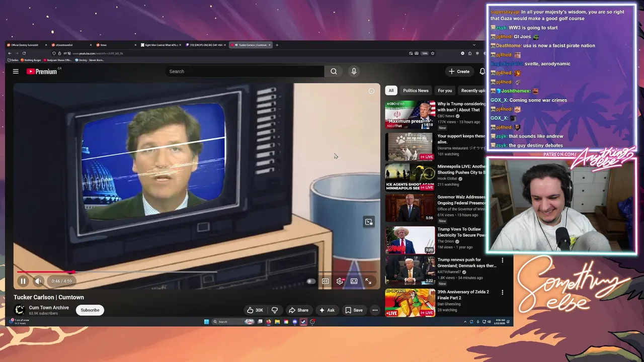Image resolution: width=644 pixels, height=362 pixels.
Task: Enter fullscreen on the video player
Action: [368, 281]
